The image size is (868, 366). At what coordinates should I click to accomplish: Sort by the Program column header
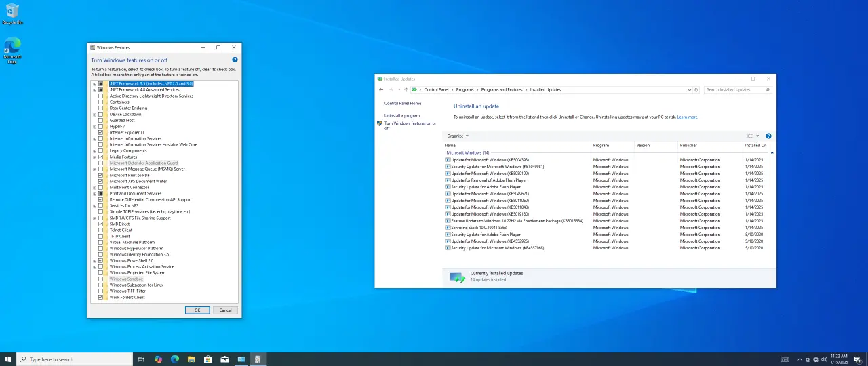612,145
